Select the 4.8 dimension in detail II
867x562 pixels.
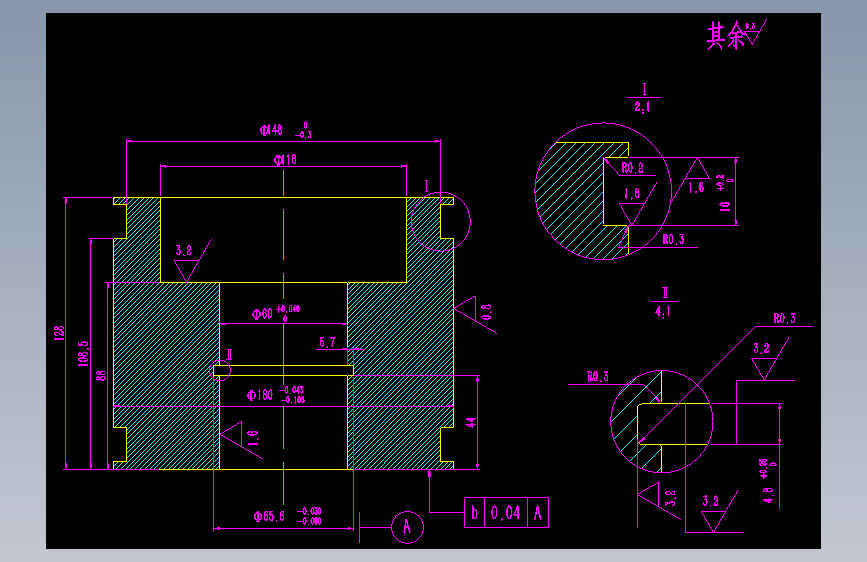[769, 481]
